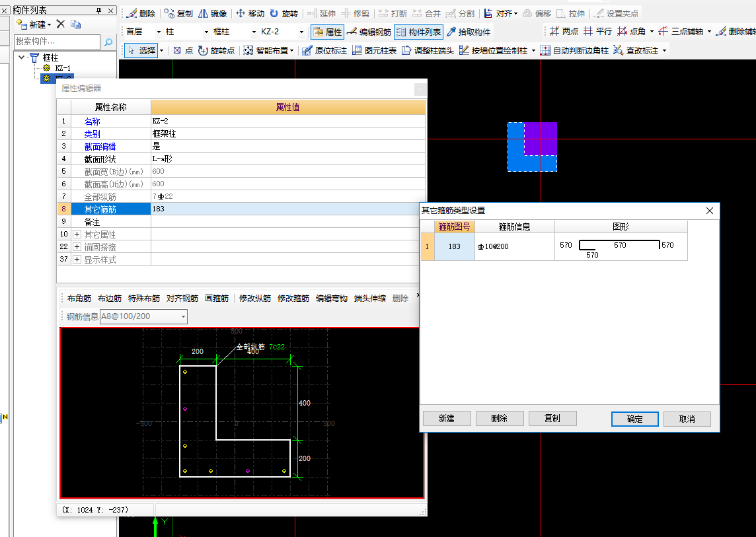The image size is (756, 537).
Task: Click the 全部纵筋 value cell
Action: coord(288,196)
